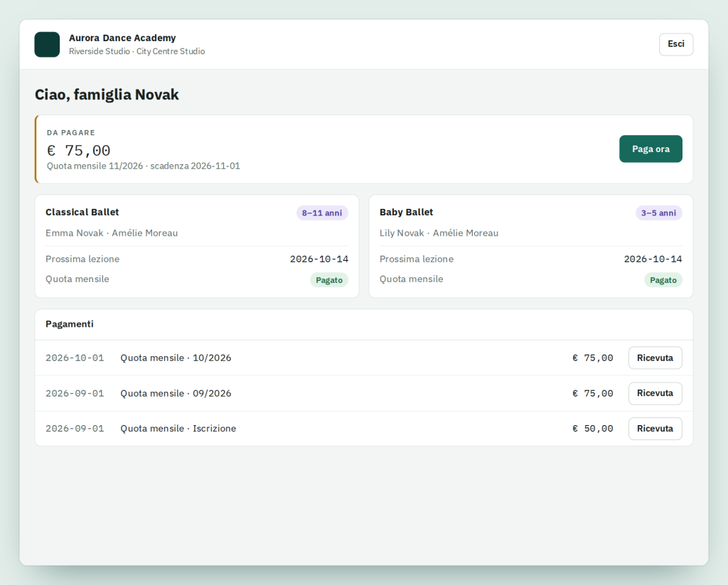Viewport: 728px width, 585px height.
Task: Click the Quota mensile 11/2026 due date line
Action: pos(143,166)
